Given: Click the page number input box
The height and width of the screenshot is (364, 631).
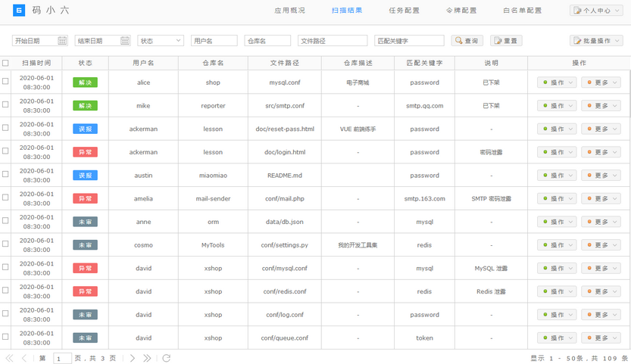Looking at the screenshot, I should click(x=62, y=359).
